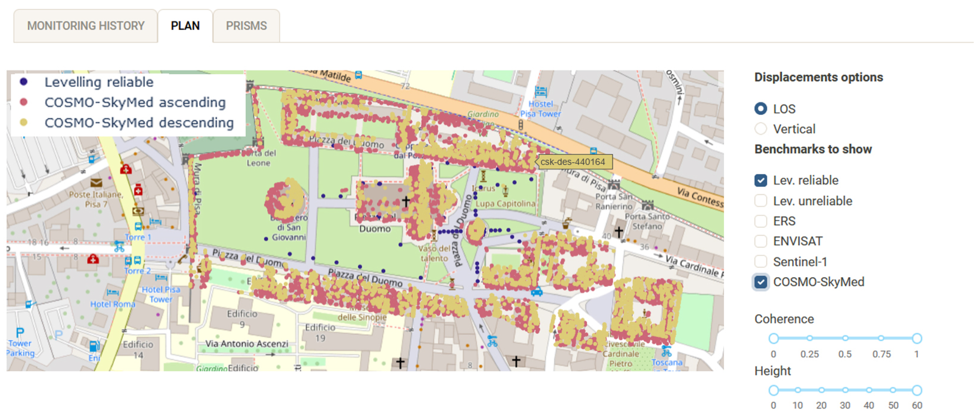Click the Tower Parking P icon
This screenshot has height=416, width=980.
[x=20, y=332]
